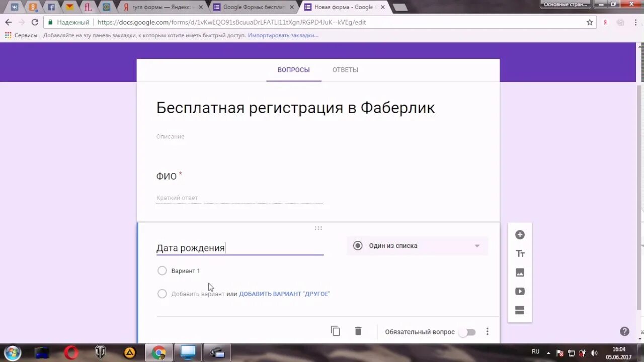
Task: Go back to previous page
Action: point(9,22)
